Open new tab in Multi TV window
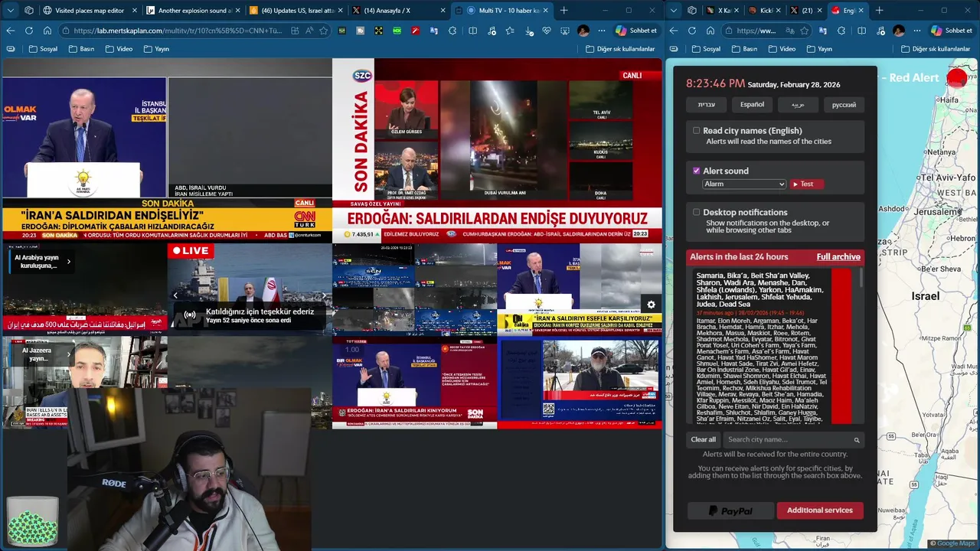Image resolution: width=980 pixels, height=551 pixels. coord(564,11)
